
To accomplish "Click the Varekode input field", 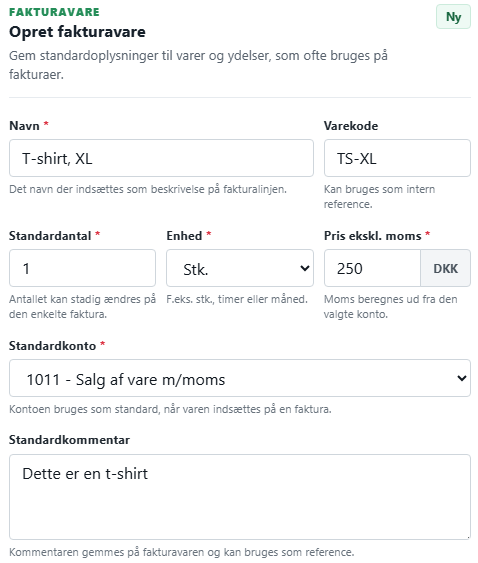I will pyautogui.click(x=397, y=158).
